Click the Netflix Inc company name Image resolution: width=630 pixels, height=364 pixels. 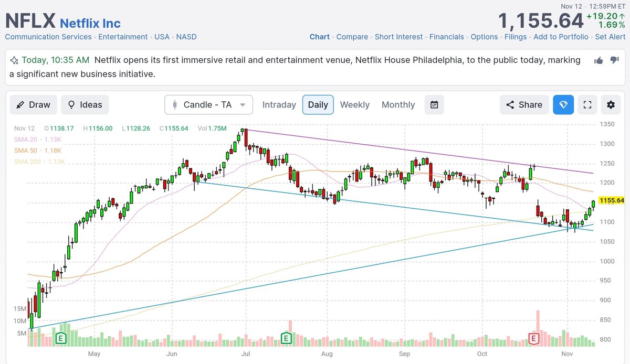point(90,23)
